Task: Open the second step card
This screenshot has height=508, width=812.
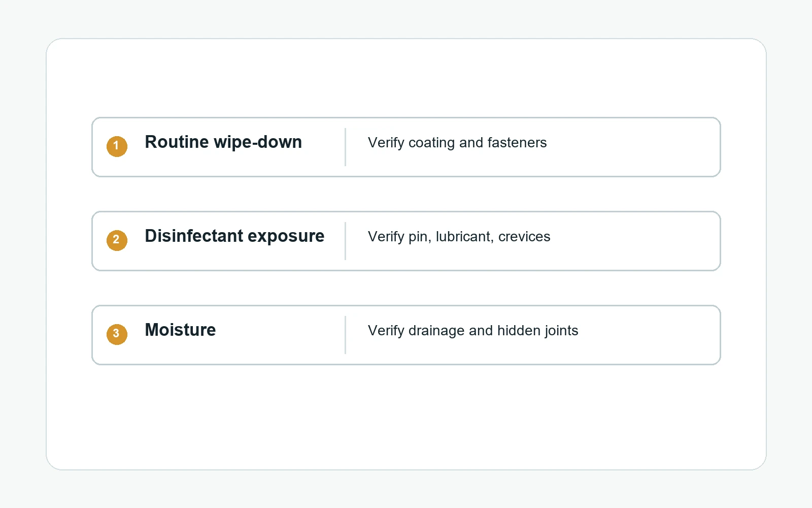Action: (406, 241)
